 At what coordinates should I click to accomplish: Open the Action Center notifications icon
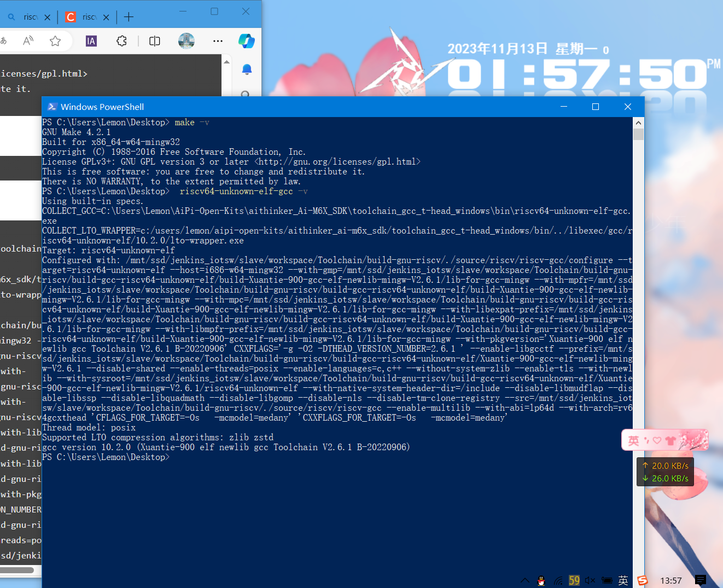[701, 580]
